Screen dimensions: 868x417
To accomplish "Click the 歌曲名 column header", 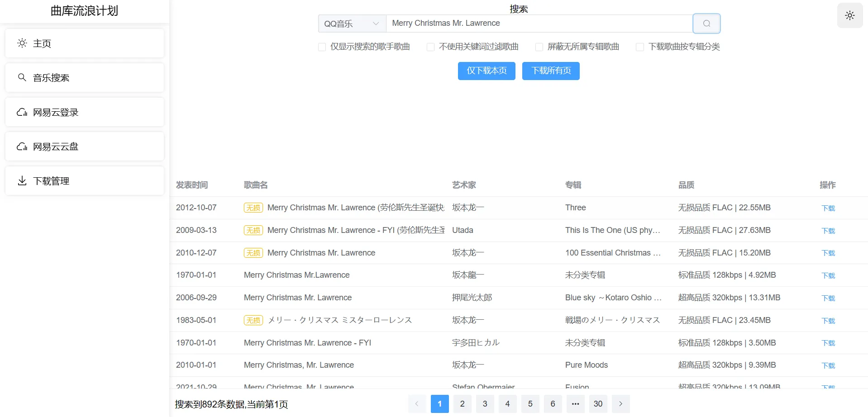I will 256,185.
